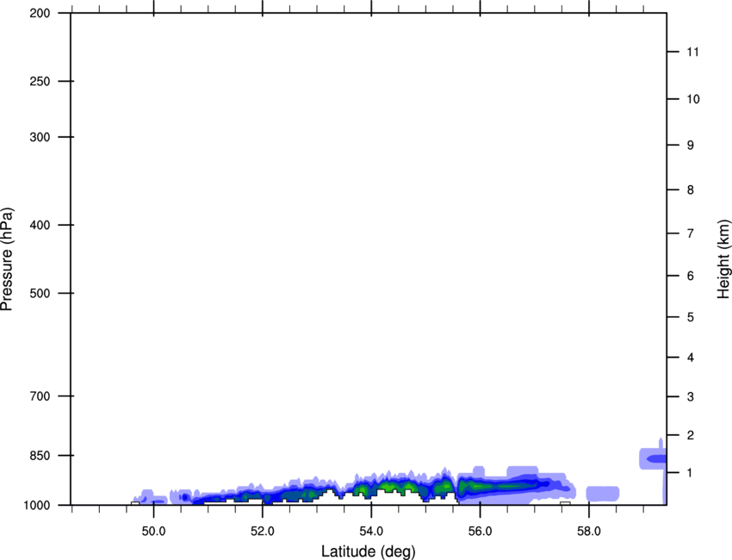This screenshot has width=732, height=560.
Task: Pick the 6 km height label
Action: coord(691,276)
